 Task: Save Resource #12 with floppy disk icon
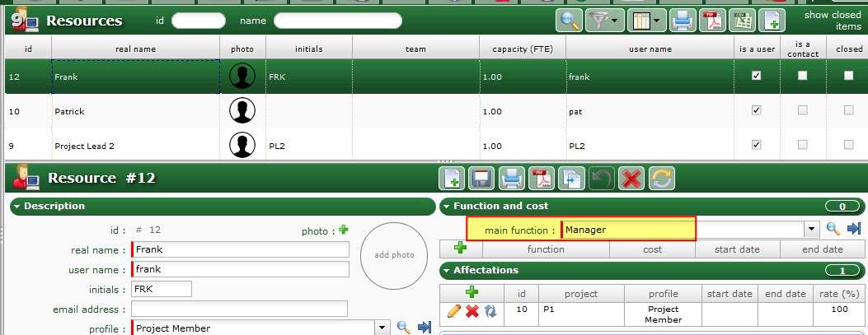pos(481,179)
